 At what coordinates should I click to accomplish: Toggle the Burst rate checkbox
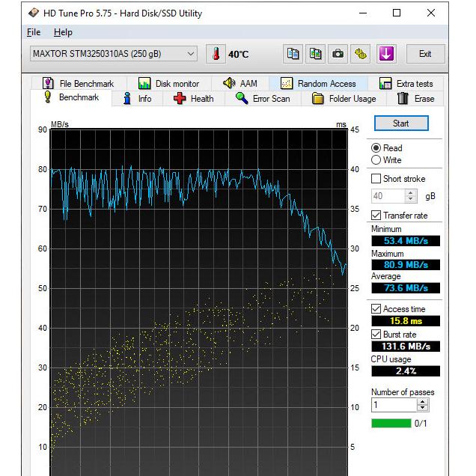click(376, 335)
